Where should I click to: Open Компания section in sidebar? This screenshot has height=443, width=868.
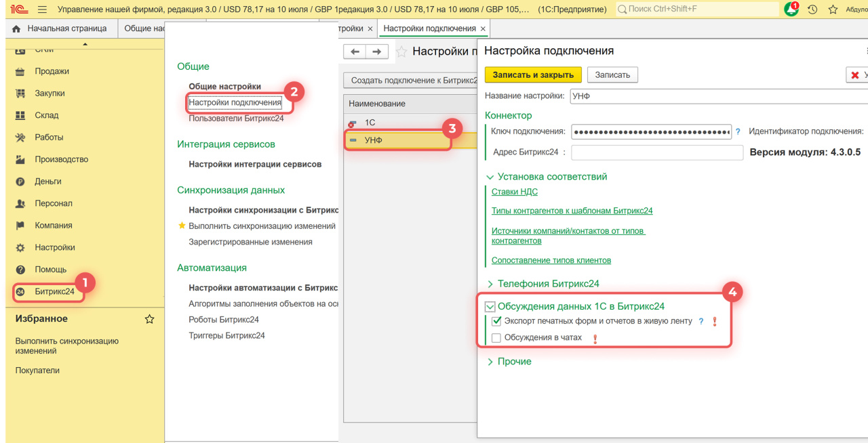click(x=54, y=226)
